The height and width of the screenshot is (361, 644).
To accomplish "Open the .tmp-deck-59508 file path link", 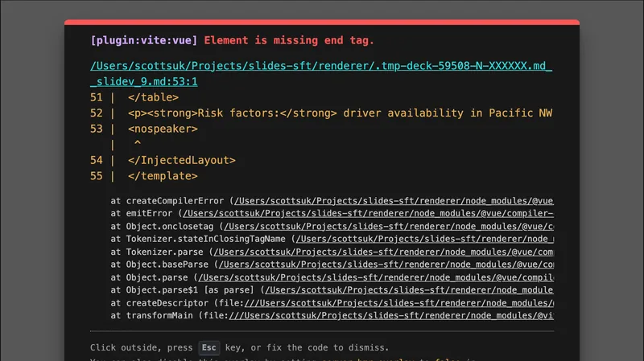I will click(x=321, y=65).
